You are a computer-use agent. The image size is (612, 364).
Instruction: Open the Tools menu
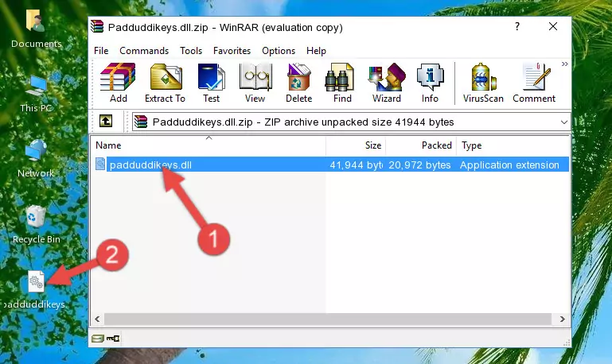coord(191,51)
